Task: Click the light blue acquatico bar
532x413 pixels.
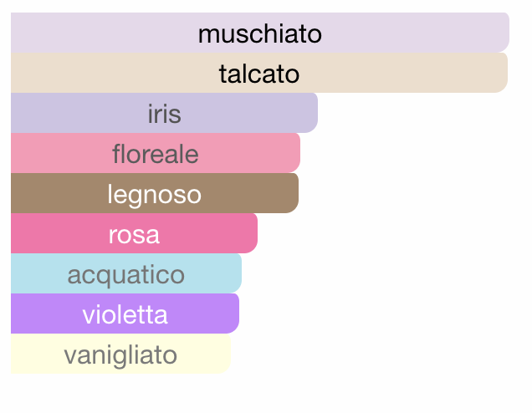Action: (x=126, y=273)
